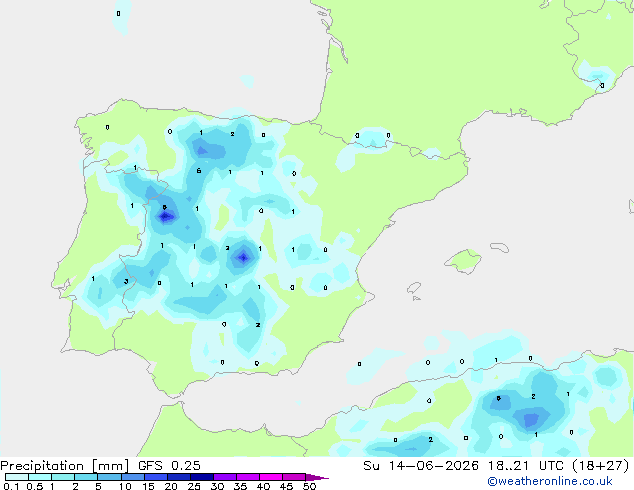Click the '35' legend scale label
Viewport: 634px width, 490px height.
(x=241, y=486)
